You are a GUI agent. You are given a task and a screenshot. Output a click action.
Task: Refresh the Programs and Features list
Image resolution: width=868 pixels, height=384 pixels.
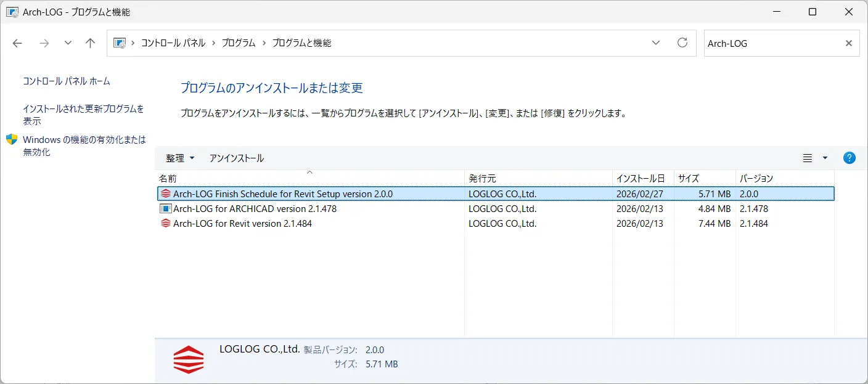[x=682, y=43]
